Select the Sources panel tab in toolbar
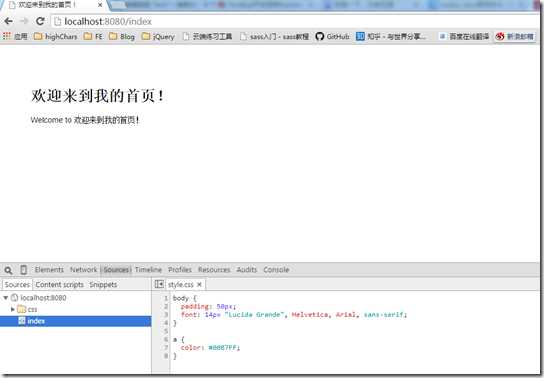544x378 pixels. pyautogui.click(x=116, y=270)
